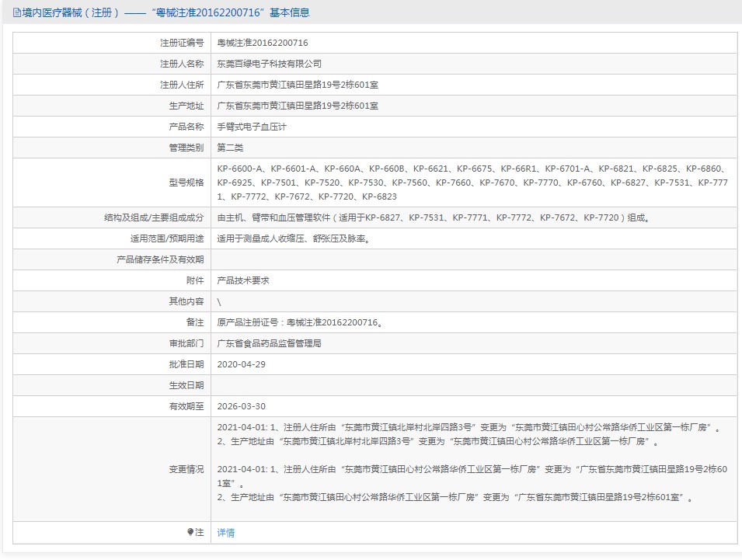Click 粤械注准20162200716 in the 注册证编号 row
The image size is (742, 560).
pos(263,43)
